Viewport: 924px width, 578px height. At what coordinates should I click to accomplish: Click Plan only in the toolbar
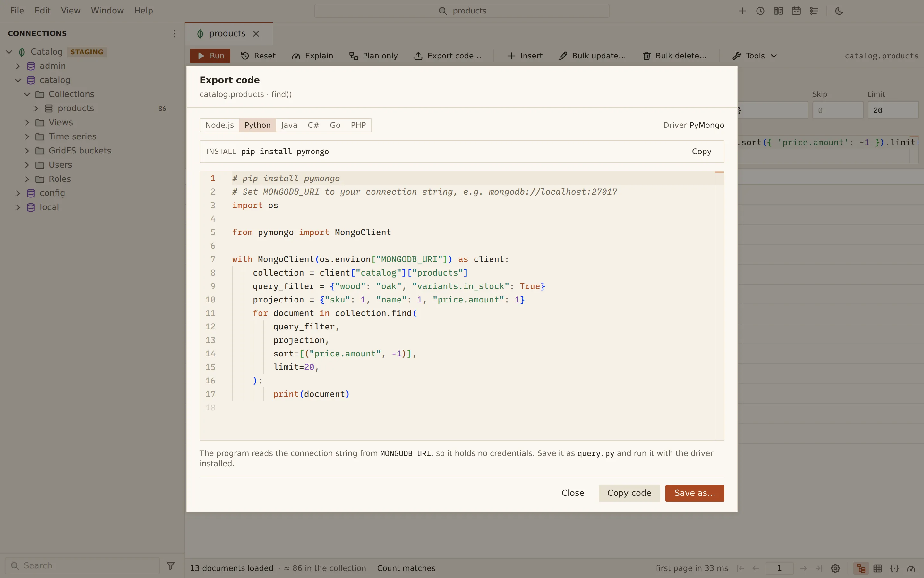[373, 56]
